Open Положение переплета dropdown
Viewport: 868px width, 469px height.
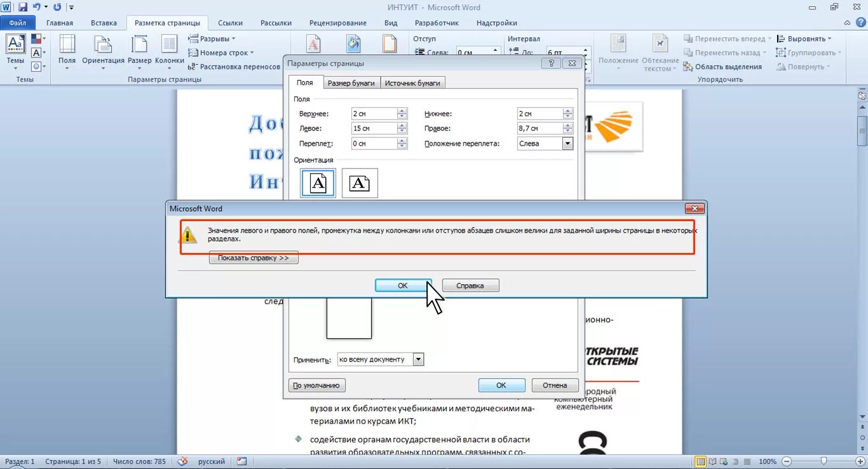point(567,144)
